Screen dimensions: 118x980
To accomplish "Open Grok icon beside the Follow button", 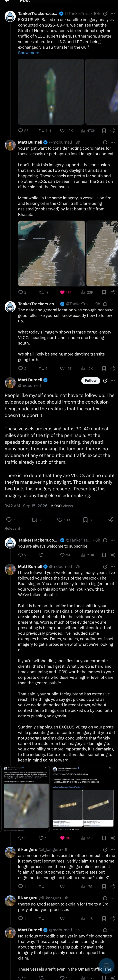I will tap(105, 380).
